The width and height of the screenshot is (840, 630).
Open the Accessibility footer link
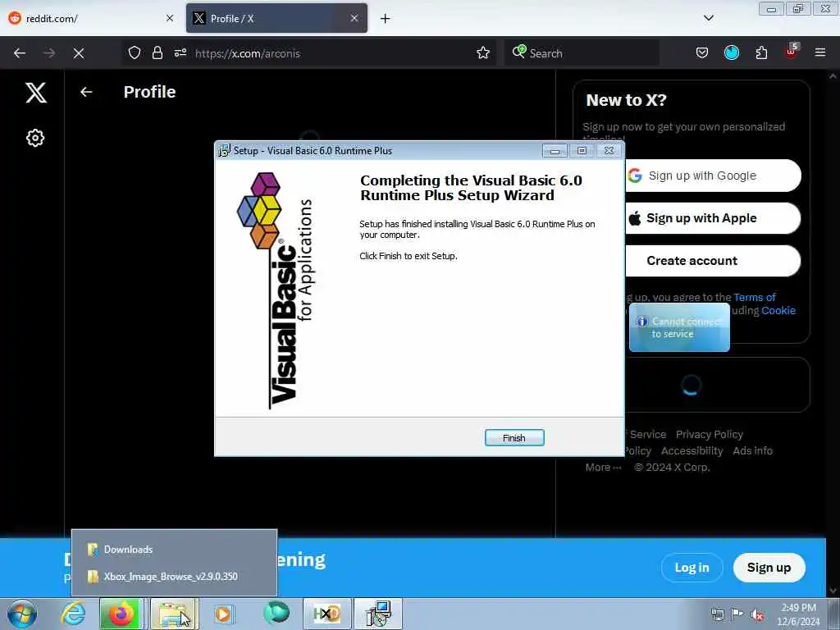point(692,451)
